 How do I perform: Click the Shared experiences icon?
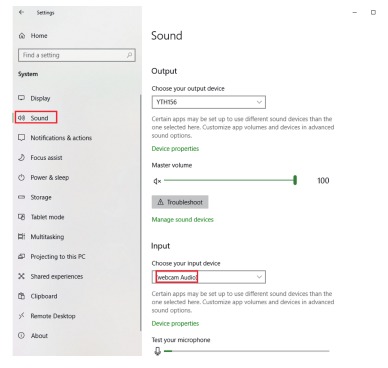click(x=22, y=276)
